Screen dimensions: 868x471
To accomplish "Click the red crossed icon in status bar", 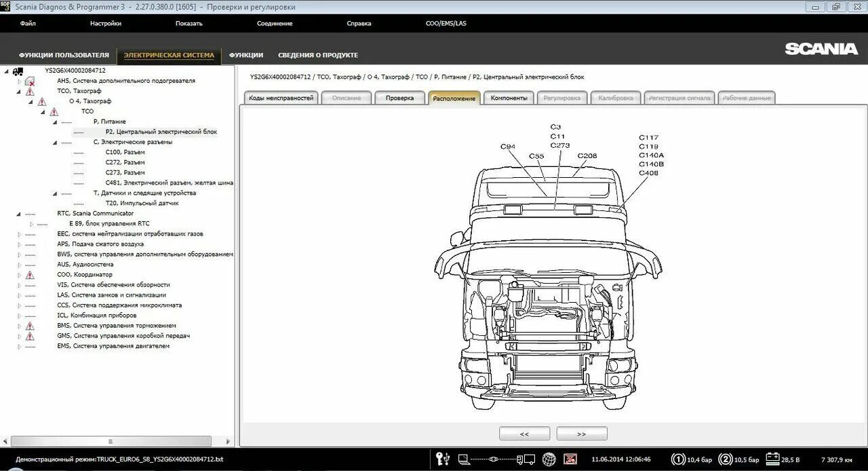I will (570, 459).
